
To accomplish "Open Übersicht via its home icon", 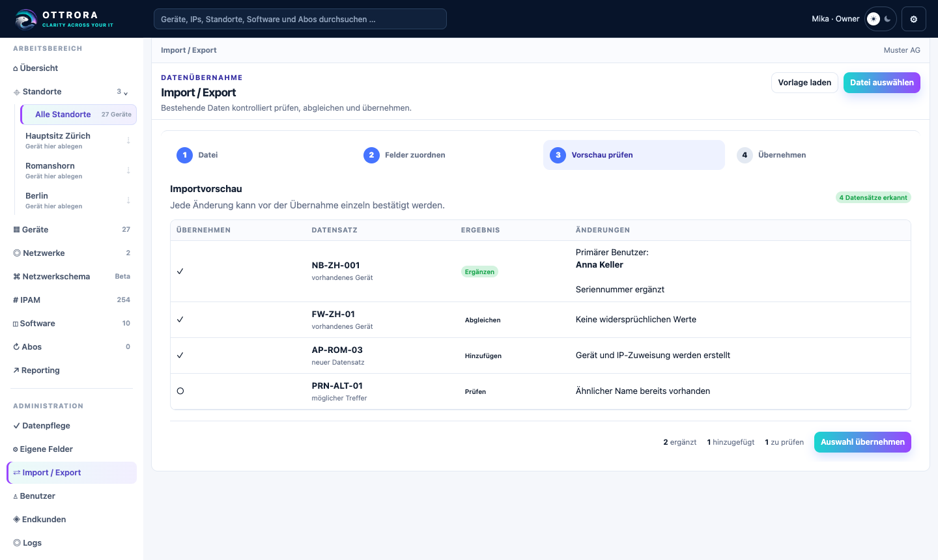I will [16, 68].
